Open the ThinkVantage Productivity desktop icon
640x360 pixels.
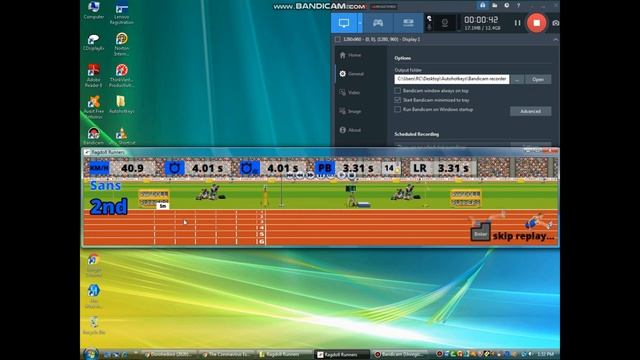(121, 76)
